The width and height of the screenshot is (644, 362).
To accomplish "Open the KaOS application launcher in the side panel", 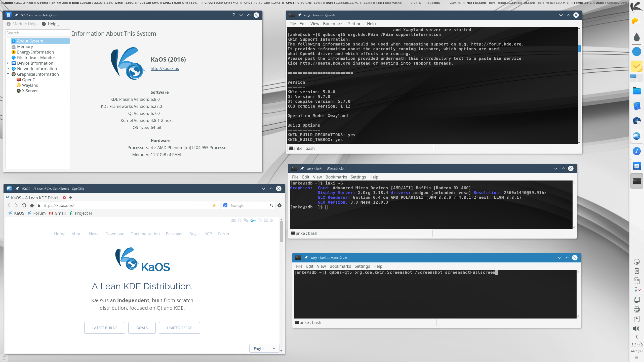I will (636, 7).
